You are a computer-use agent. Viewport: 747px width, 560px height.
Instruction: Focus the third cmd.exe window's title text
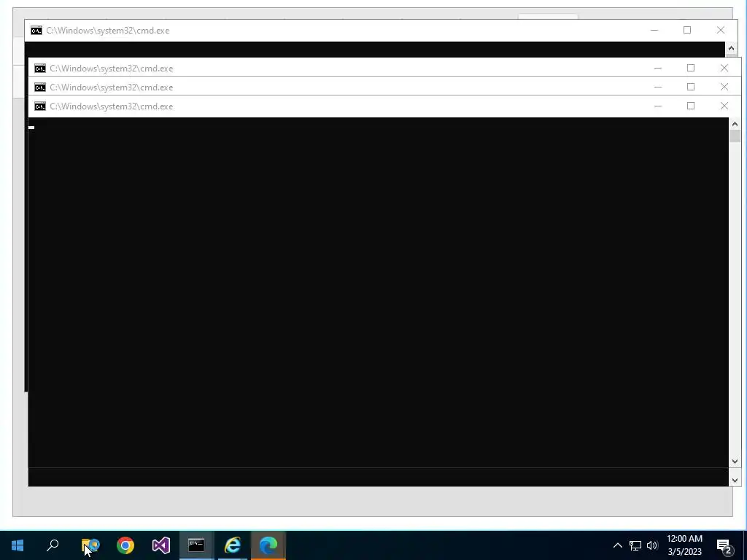pyautogui.click(x=112, y=69)
